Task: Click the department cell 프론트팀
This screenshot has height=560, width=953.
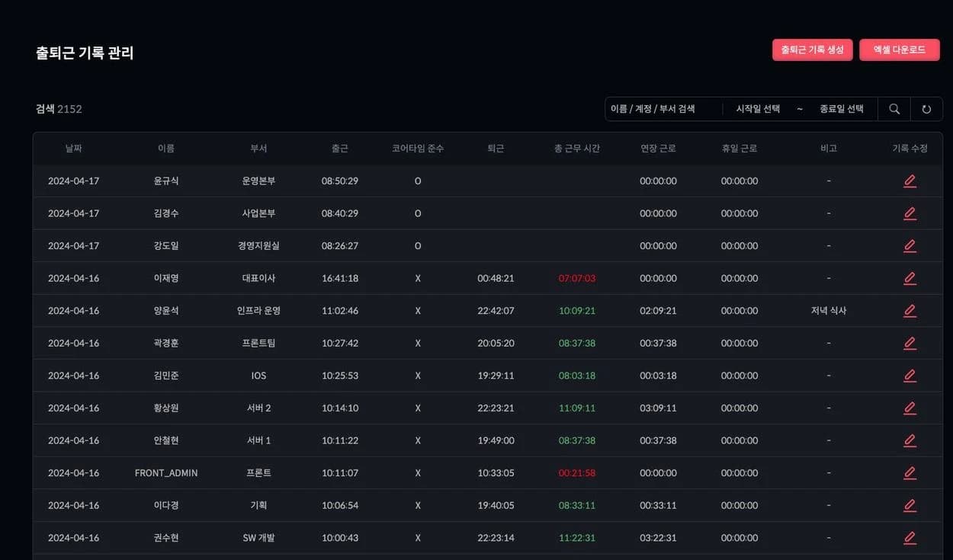Action: [259, 343]
